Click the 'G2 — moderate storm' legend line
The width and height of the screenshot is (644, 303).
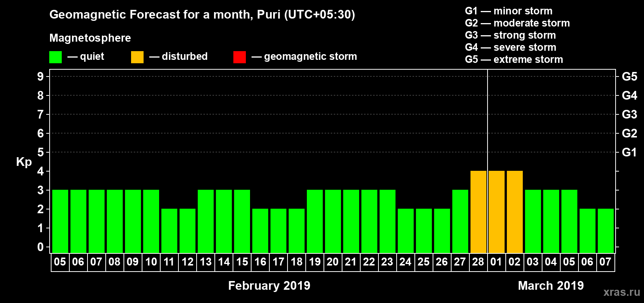pos(517,23)
